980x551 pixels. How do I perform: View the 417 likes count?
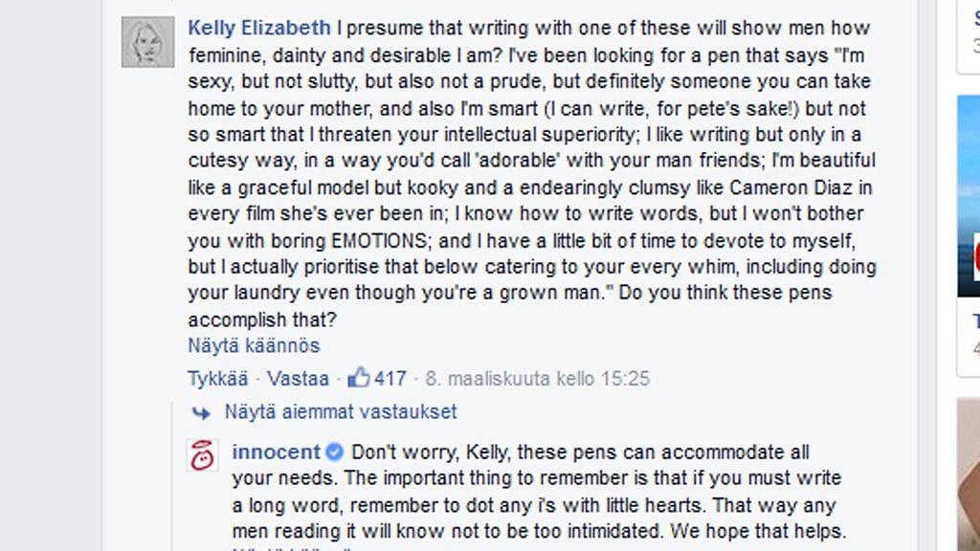click(390, 378)
